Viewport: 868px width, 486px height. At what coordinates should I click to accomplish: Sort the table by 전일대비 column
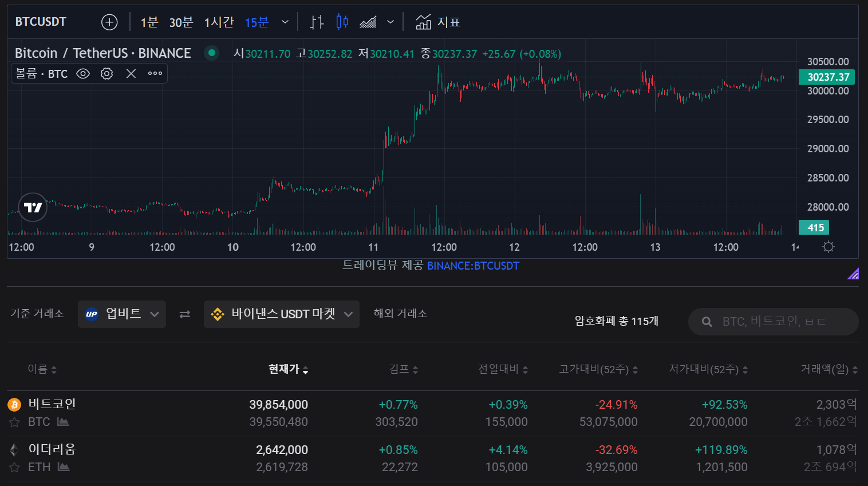click(x=503, y=369)
